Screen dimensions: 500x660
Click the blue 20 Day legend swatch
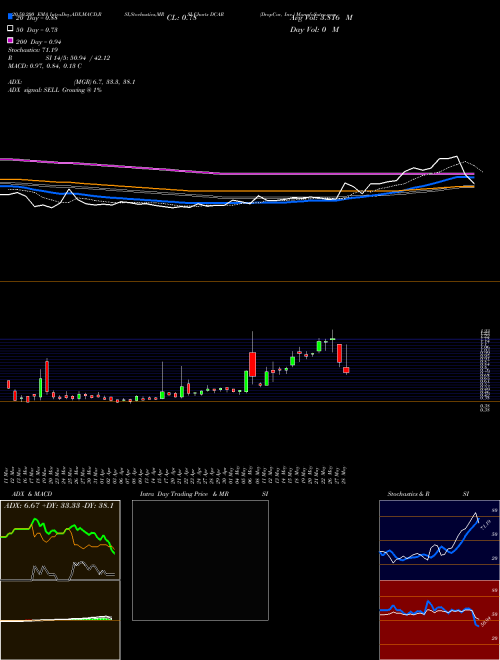10,17
